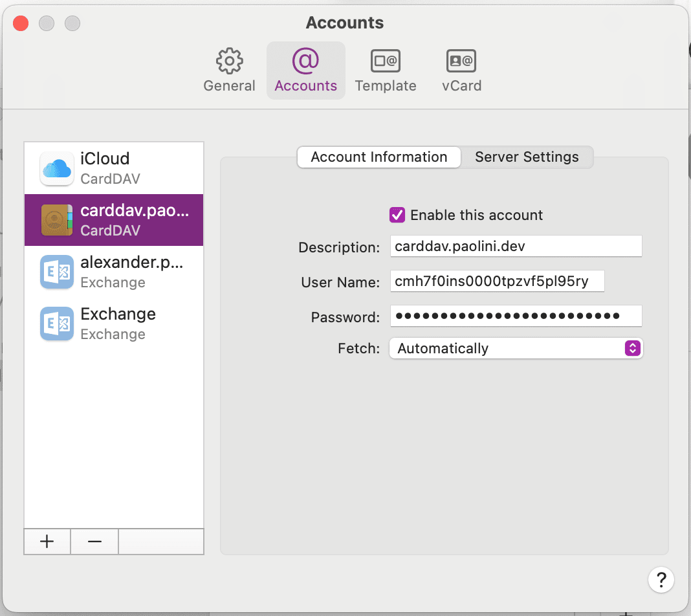Switch to the Server Settings tab
Viewport: 691px width, 616px height.
[527, 157]
